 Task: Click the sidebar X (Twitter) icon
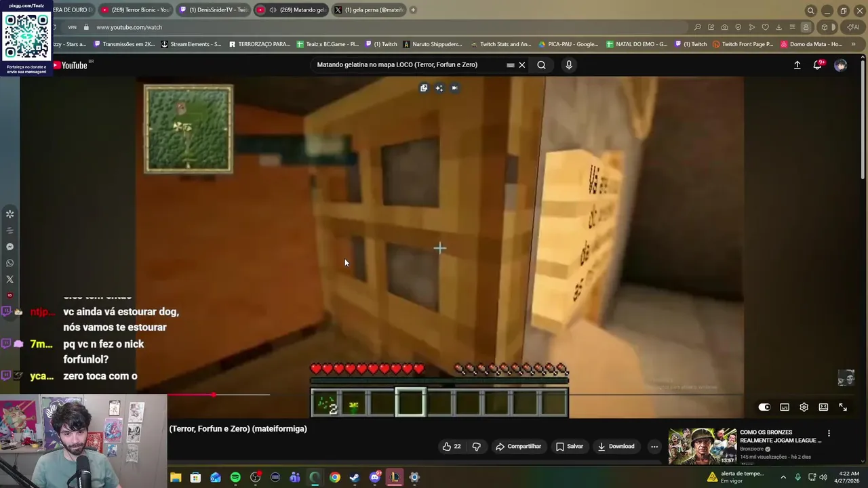pos(9,279)
